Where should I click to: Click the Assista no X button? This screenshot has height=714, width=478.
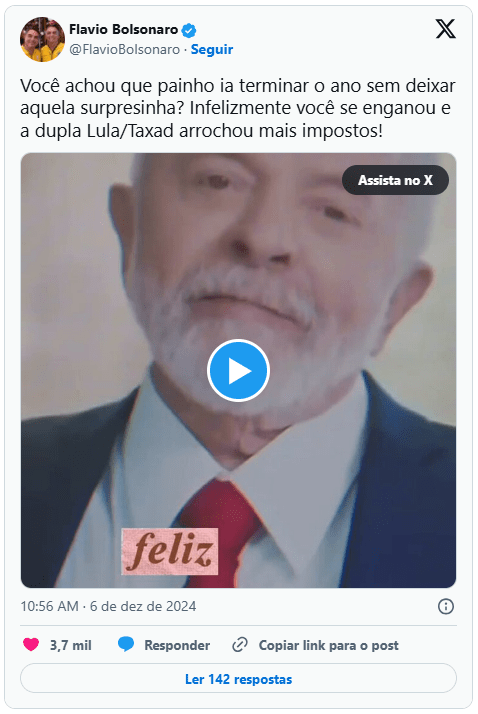pyautogui.click(x=395, y=180)
